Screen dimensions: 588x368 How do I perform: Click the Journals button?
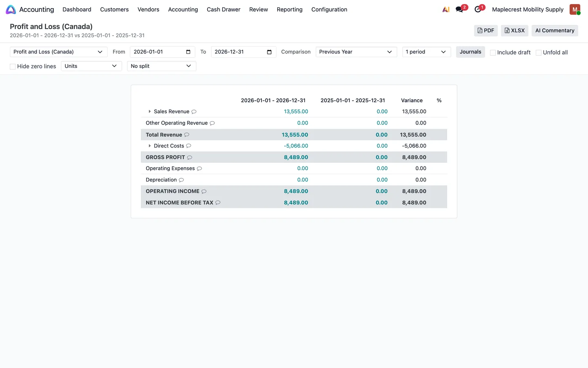point(470,52)
